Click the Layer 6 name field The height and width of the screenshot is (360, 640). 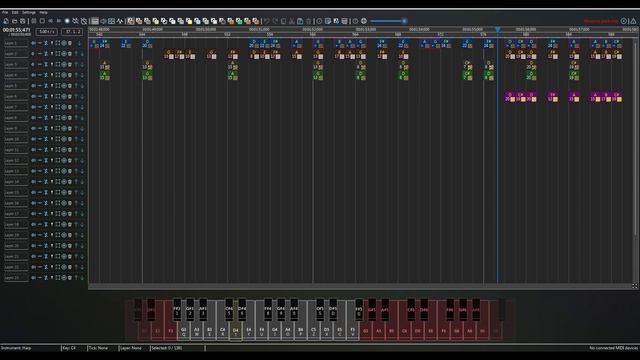[16, 96]
